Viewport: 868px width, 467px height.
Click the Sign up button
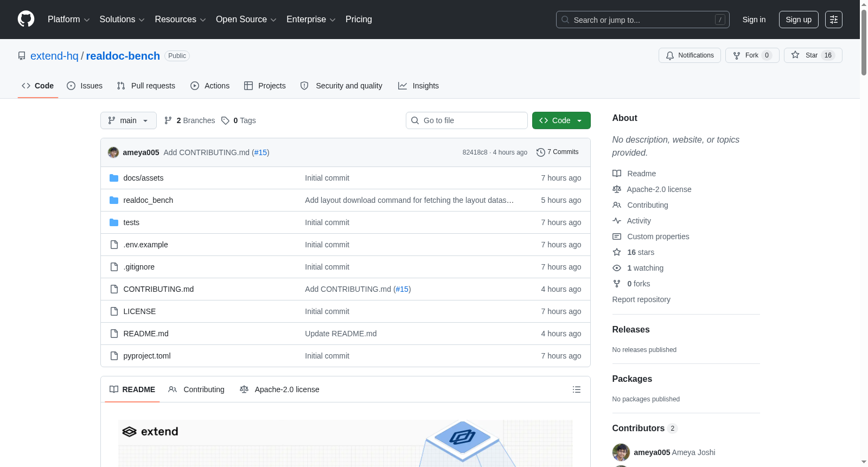(x=799, y=20)
